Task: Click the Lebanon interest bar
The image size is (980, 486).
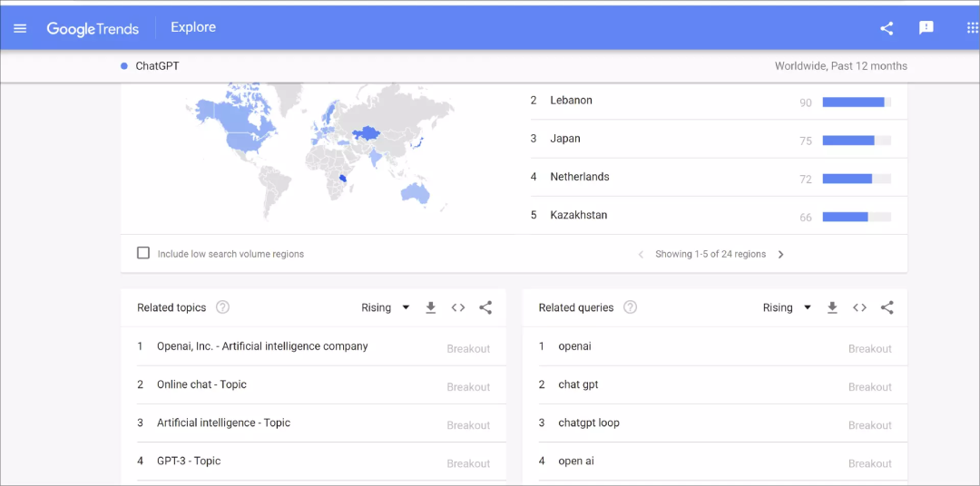Action: tap(857, 102)
